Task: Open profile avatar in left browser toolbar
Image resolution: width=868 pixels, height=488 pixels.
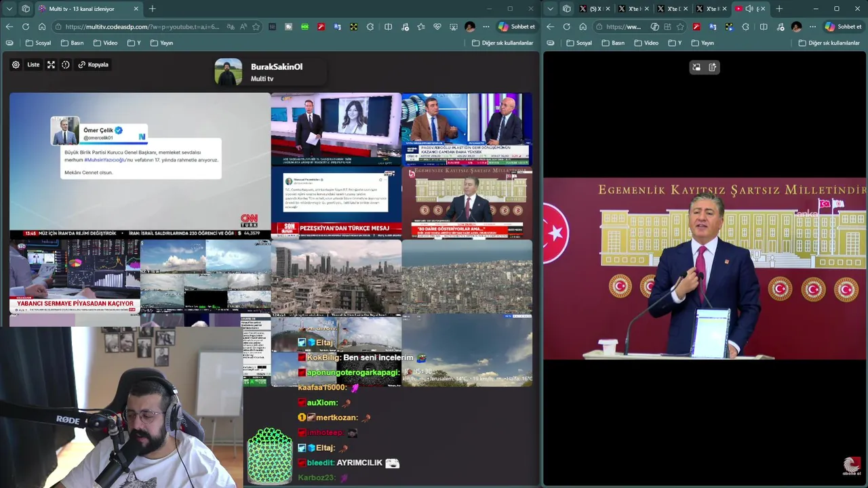Action: (470, 26)
